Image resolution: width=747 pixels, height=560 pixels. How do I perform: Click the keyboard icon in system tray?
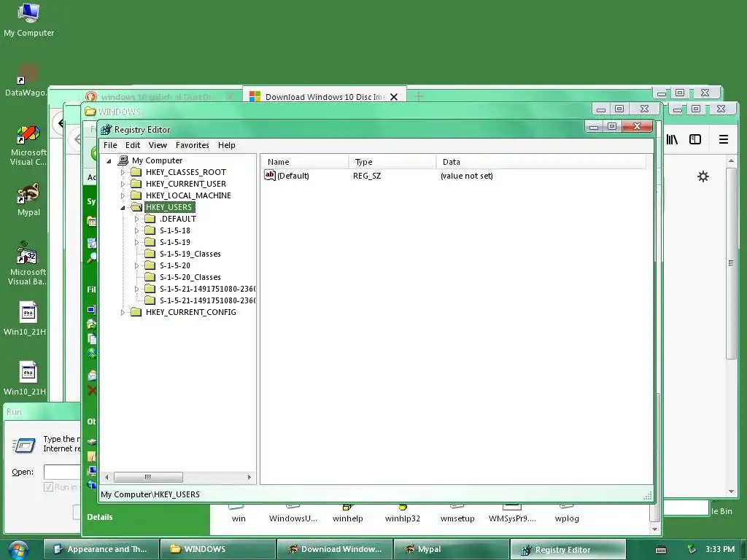[x=661, y=550]
